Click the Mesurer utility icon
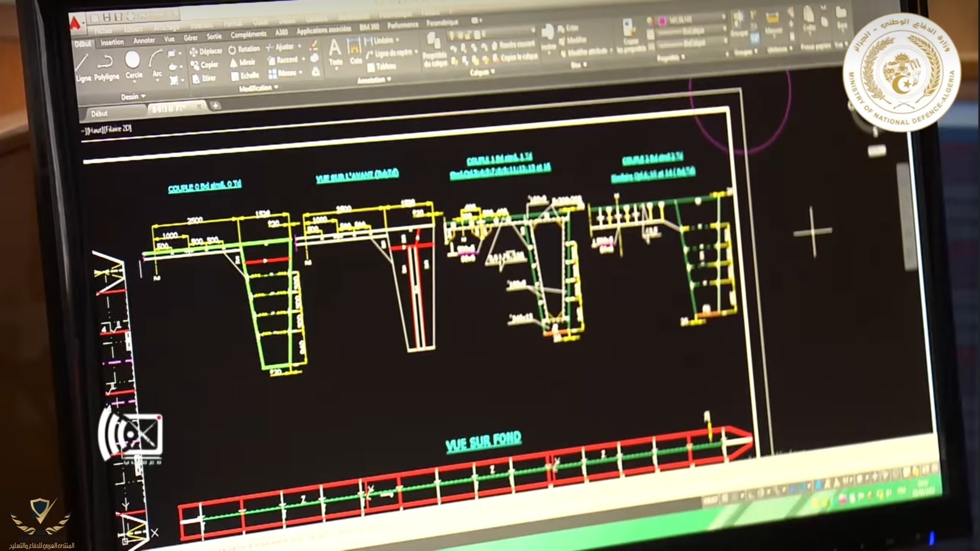This screenshot has width=980, height=551. (x=773, y=24)
